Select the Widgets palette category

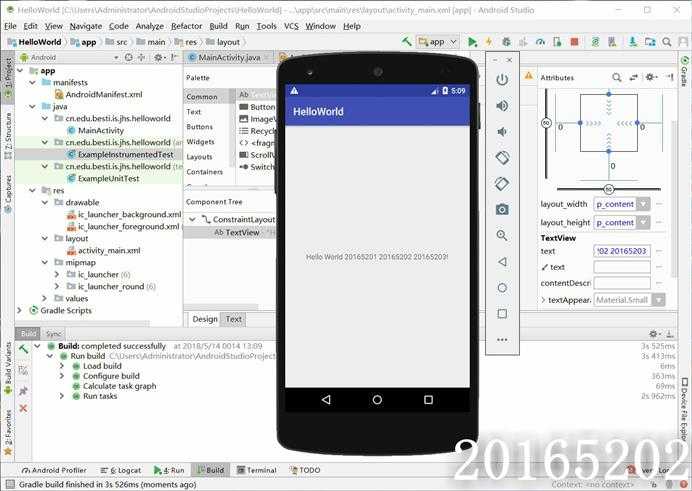coord(200,142)
